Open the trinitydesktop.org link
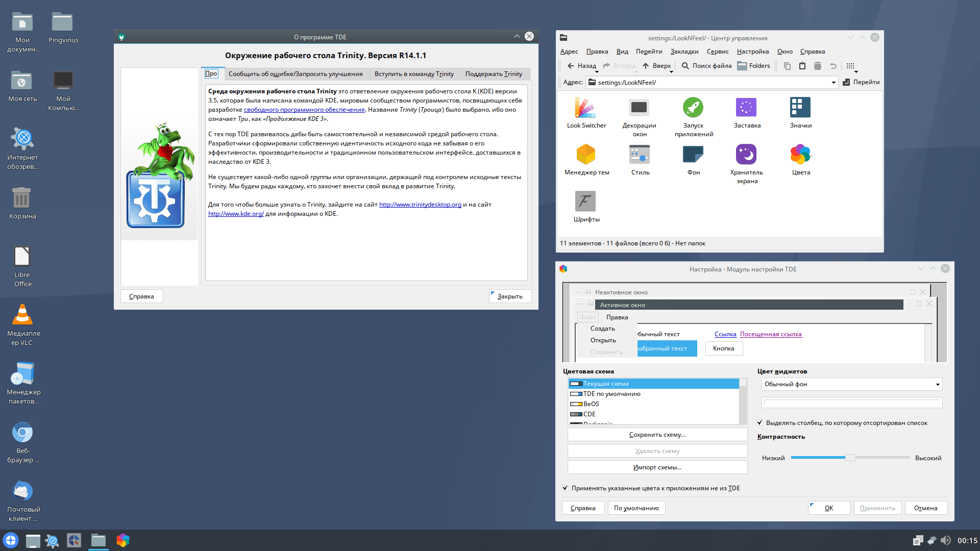The height and width of the screenshot is (551, 980). pos(420,205)
